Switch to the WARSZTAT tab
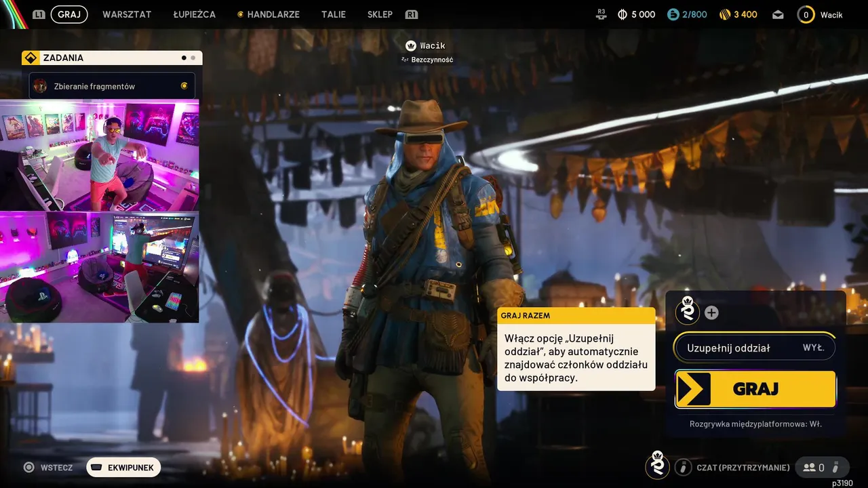 (x=127, y=14)
